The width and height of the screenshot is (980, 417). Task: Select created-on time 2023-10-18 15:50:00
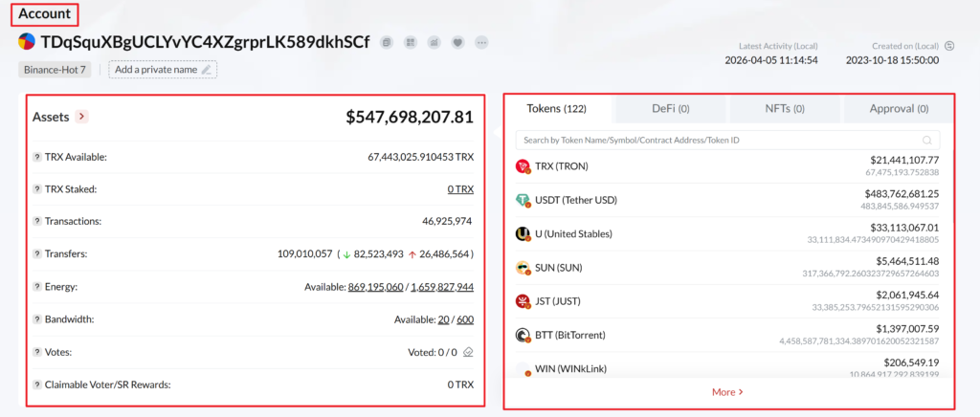893,60
